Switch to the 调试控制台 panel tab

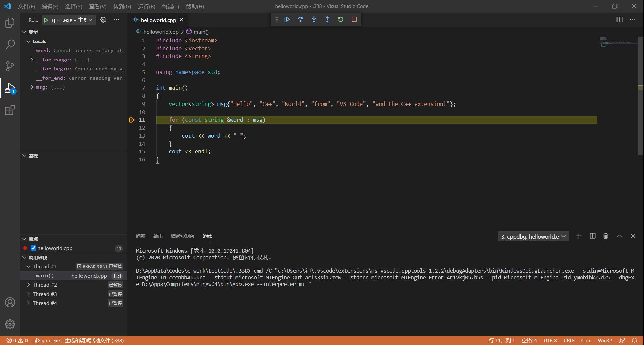(182, 236)
